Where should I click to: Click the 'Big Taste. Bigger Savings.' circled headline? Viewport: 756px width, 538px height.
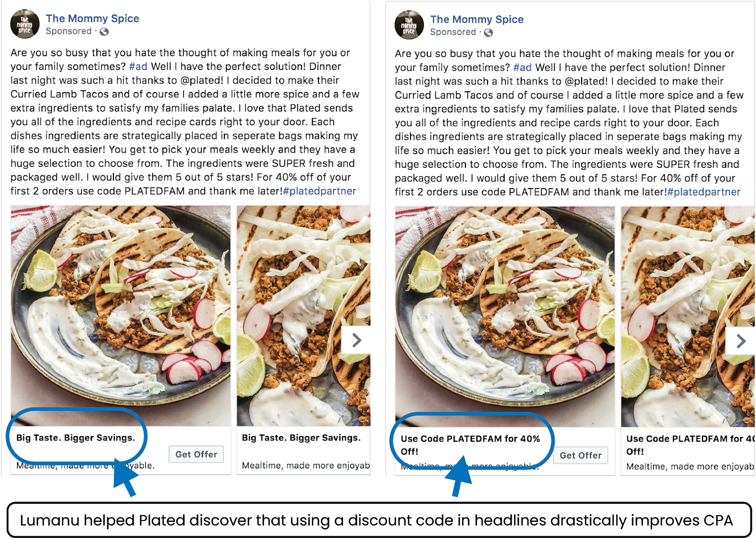tap(76, 438)
